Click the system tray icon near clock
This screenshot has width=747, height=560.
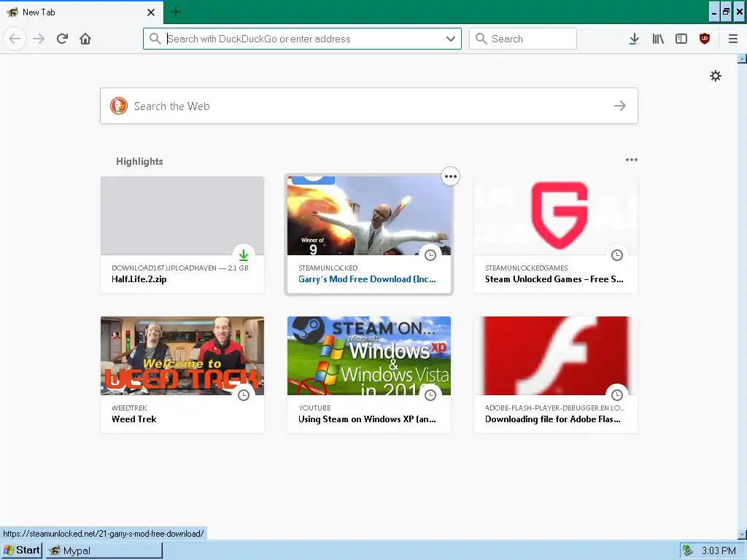687,551
